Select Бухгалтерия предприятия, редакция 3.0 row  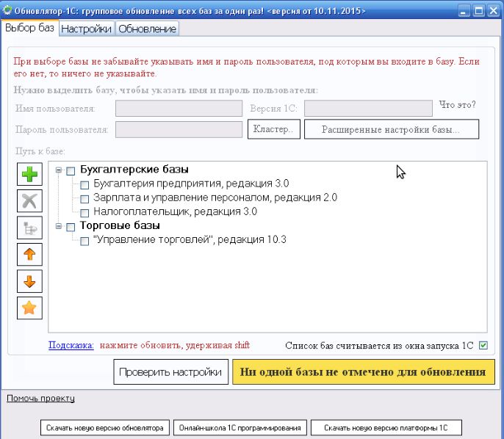[191, 184]
